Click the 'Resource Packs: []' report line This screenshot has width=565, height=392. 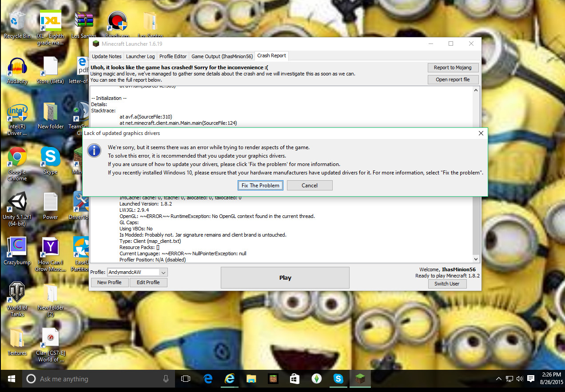point(139,247)
